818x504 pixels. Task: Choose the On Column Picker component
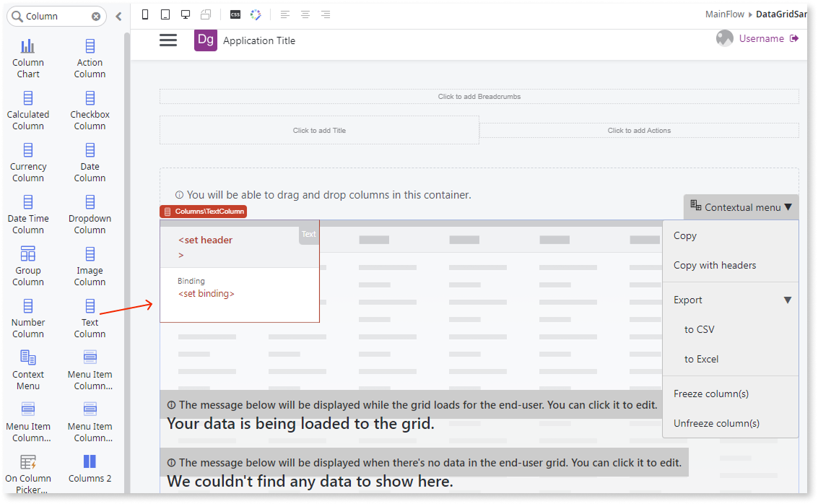[28, 473]
